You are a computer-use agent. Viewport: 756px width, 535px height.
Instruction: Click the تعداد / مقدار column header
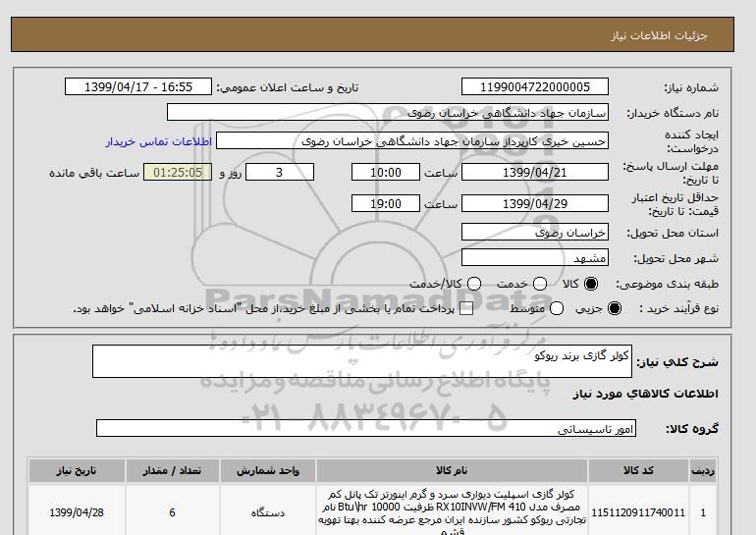172,470
